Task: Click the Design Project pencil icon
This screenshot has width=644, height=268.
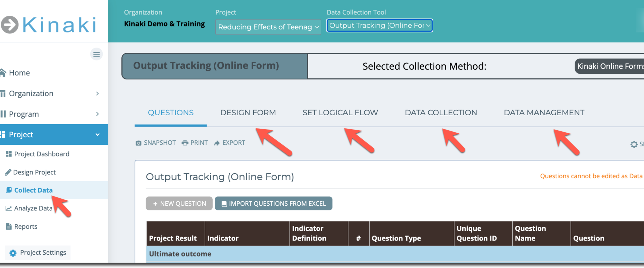Action: point(8,172)
